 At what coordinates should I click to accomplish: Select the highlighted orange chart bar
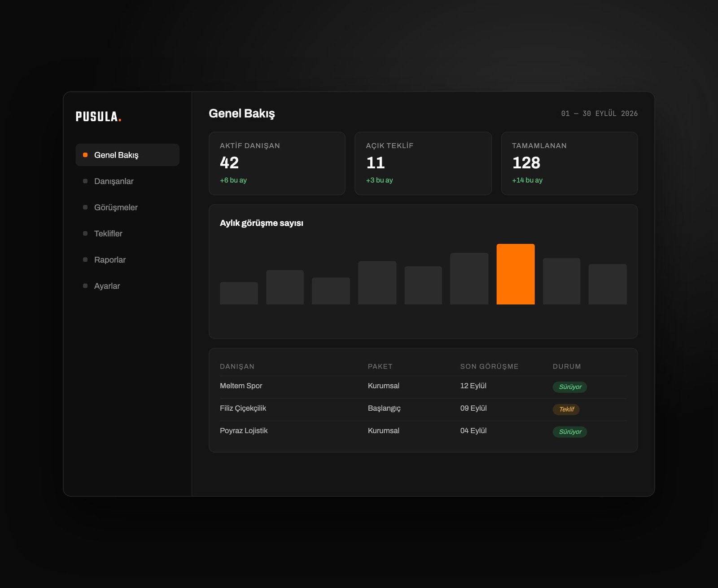coord(515,274)
